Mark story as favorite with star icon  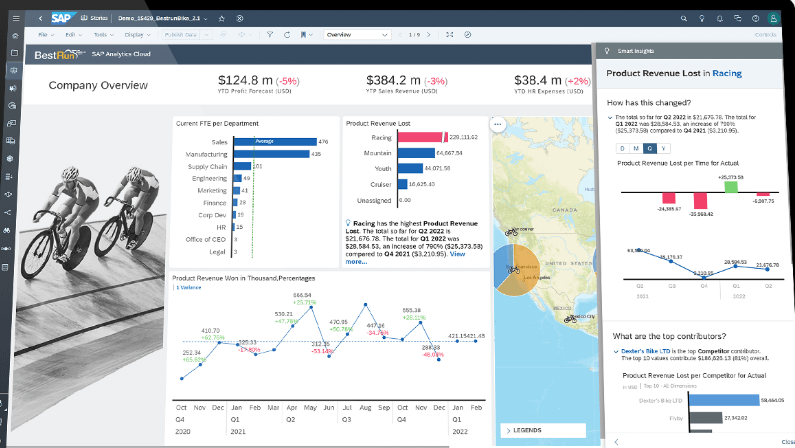point(222,18)
